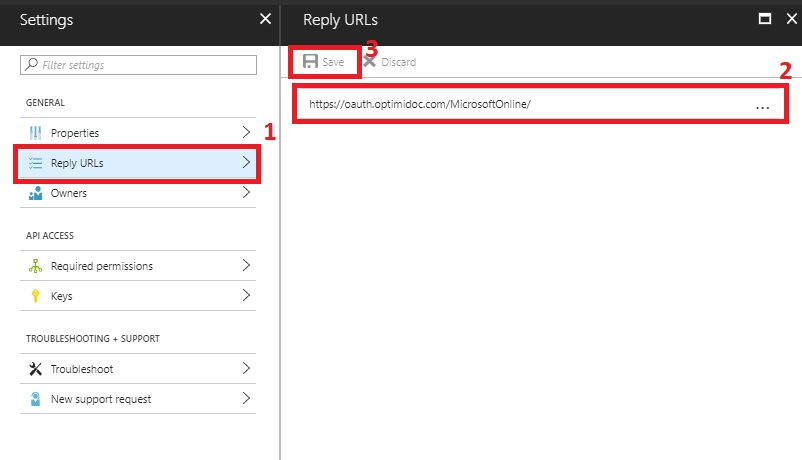Click the Reply URLs list icon

(35, 163)
